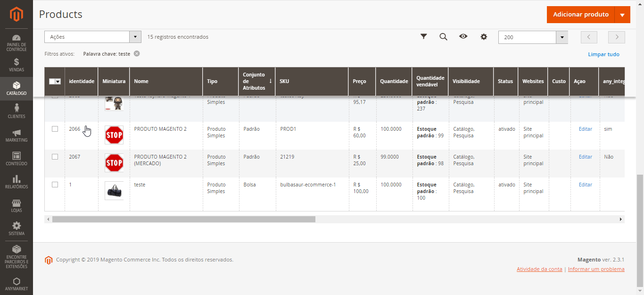Screen dimensions: 644x295
Task: Open the Relatórios menu
Action: (x=17, y=182)
